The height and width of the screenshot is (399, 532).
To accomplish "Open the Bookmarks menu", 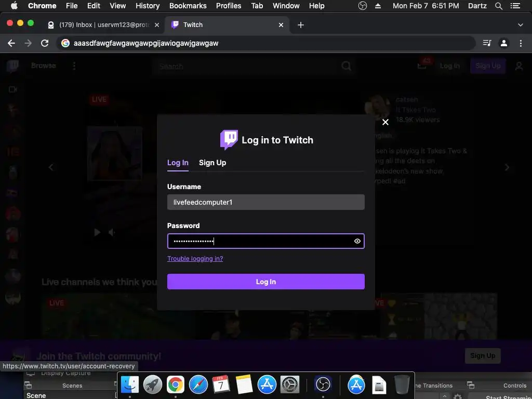I will 188,6.
